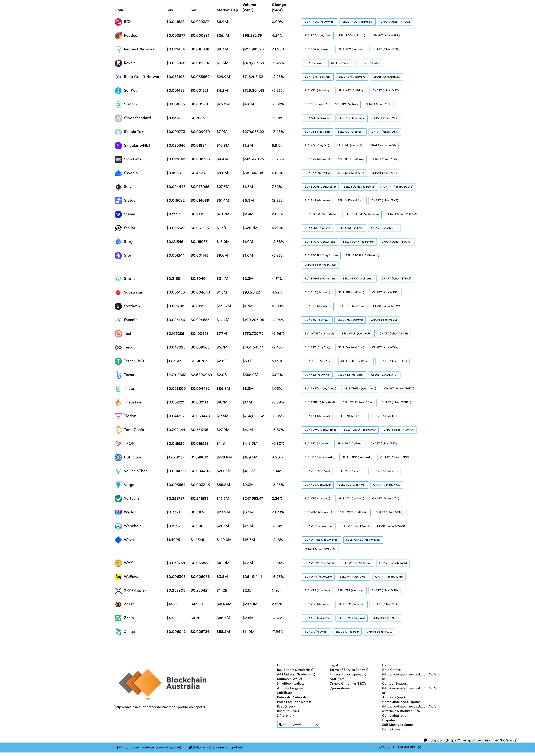The width and height of the screenshot is (535, 756).
Task: Click the SELL RDD button
Action: pyautogui.click(x=351, y=36)
